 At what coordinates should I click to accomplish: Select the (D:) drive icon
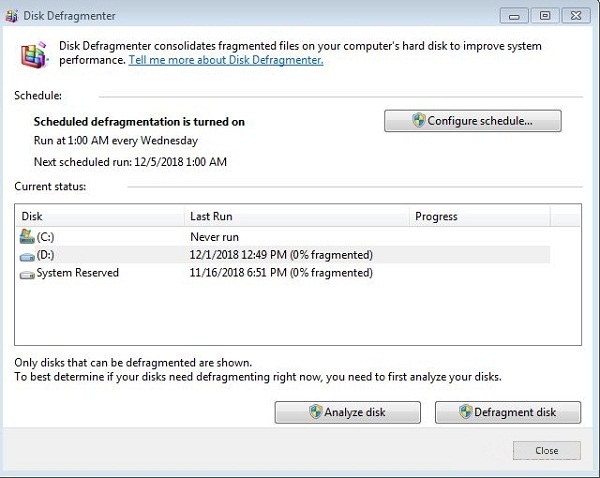[x=27, y=255]
